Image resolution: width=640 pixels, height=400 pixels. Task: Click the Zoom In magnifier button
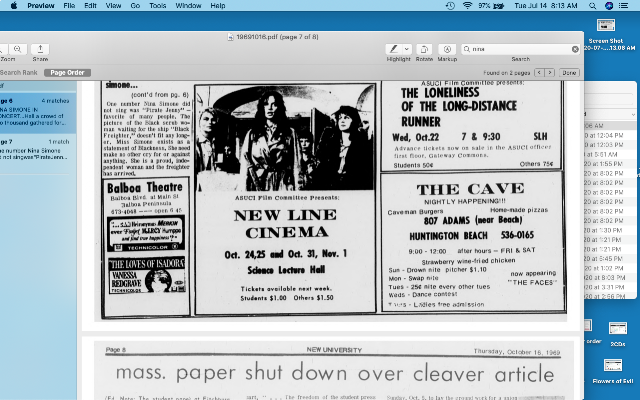[x=18, y=49]
